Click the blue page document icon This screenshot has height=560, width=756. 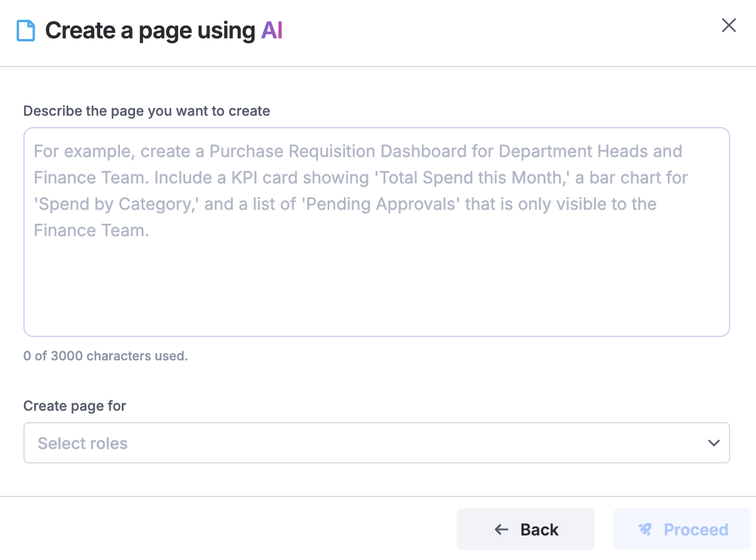coord(26,31)
